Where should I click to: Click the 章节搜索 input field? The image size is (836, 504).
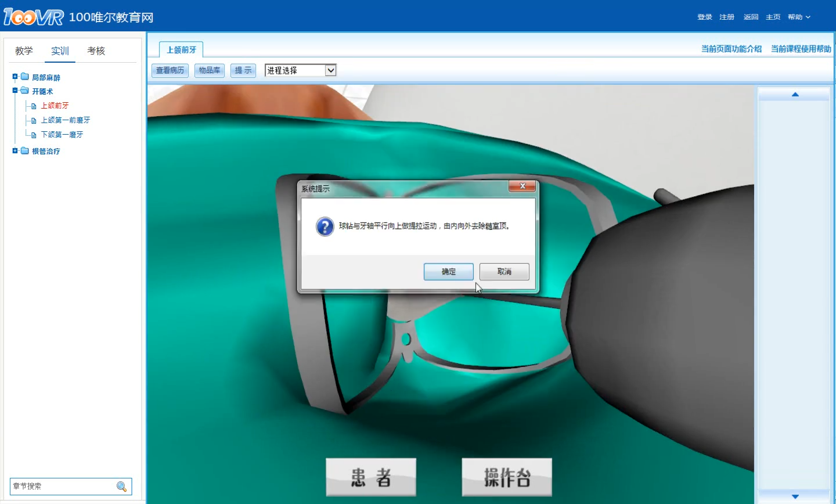coord(62,487)
